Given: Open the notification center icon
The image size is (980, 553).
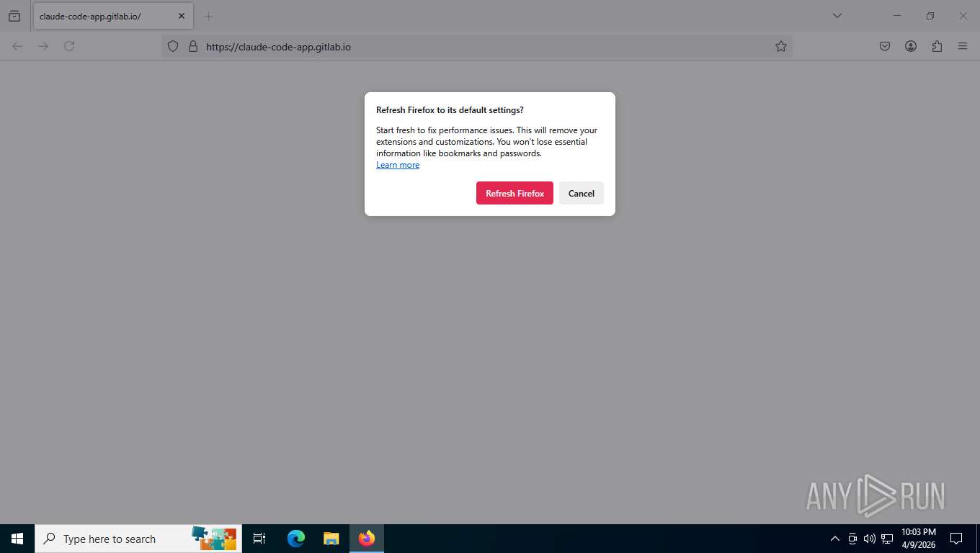Looking at the screenshot, I should (x=956, y=539).
